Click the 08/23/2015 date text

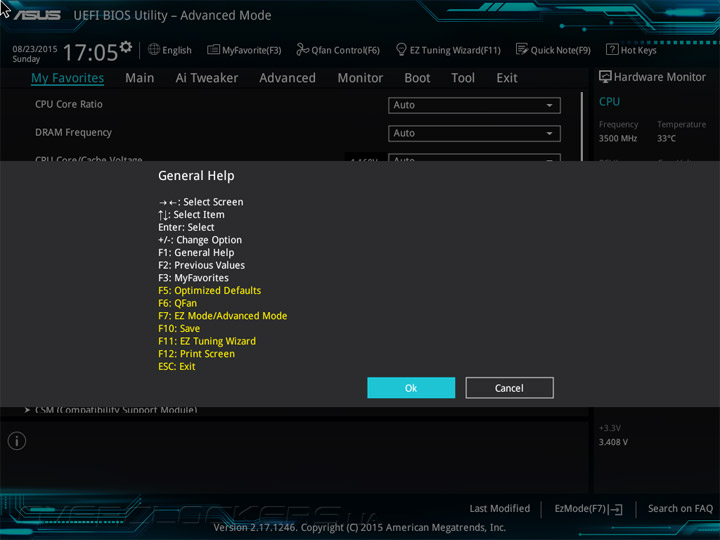click(34, 49)
